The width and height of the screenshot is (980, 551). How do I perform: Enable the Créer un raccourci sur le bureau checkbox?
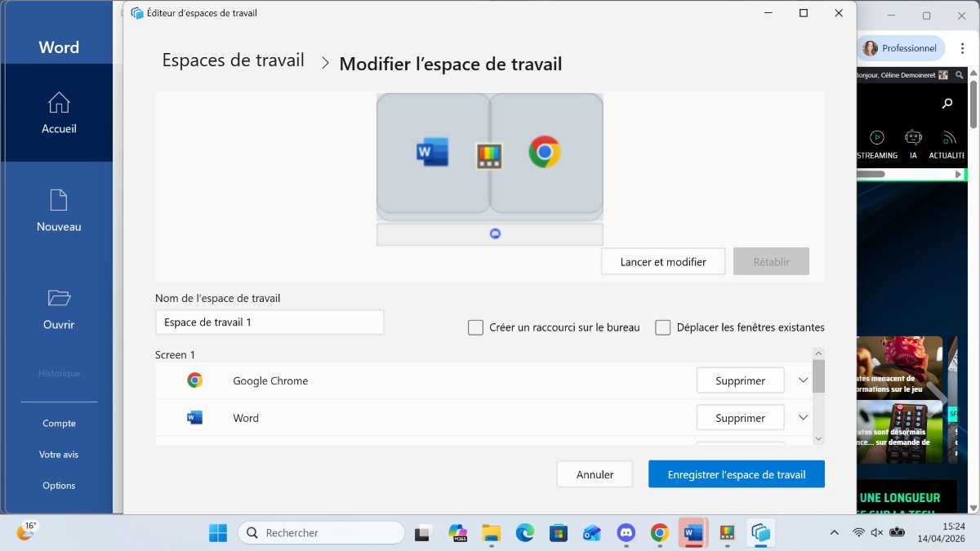[475, 327]
